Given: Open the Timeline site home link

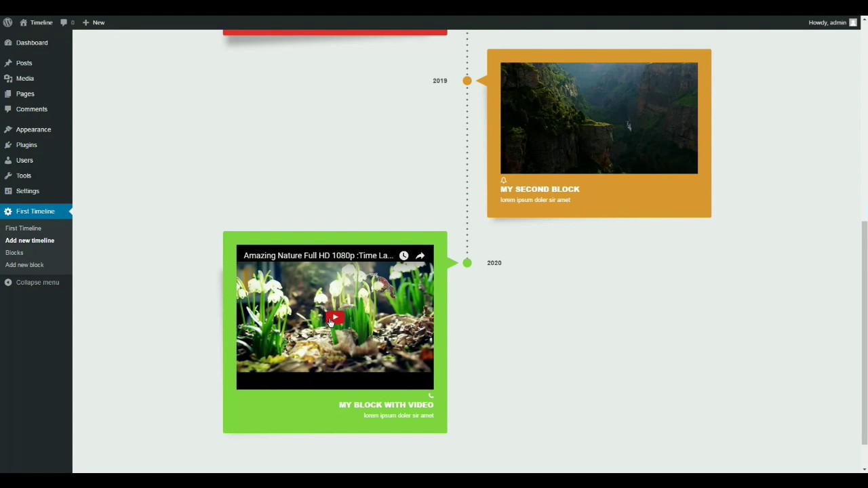Looking at the screenshot, I should point(36,22).
